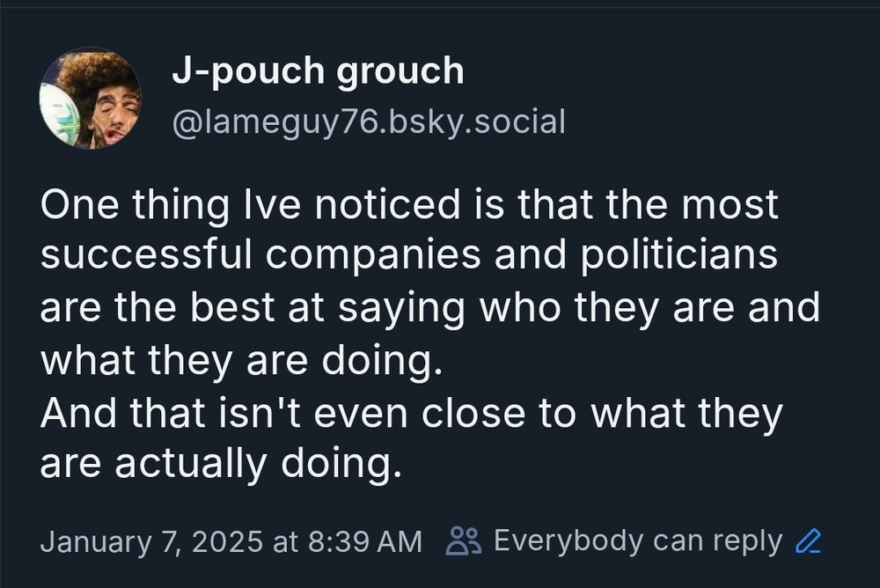Open the @lameguy76.bsky.social handle link
This screenshot has height=588, width=880.
tap(368, 121)
